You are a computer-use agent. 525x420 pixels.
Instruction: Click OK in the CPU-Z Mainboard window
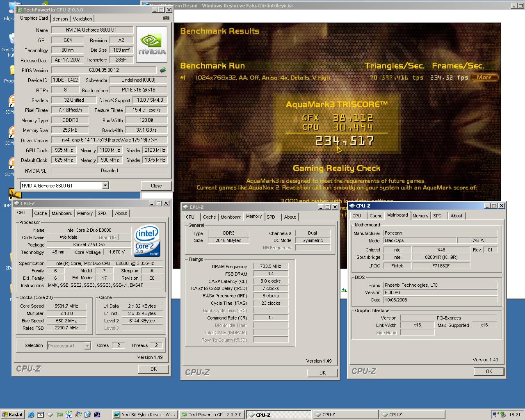489,371
